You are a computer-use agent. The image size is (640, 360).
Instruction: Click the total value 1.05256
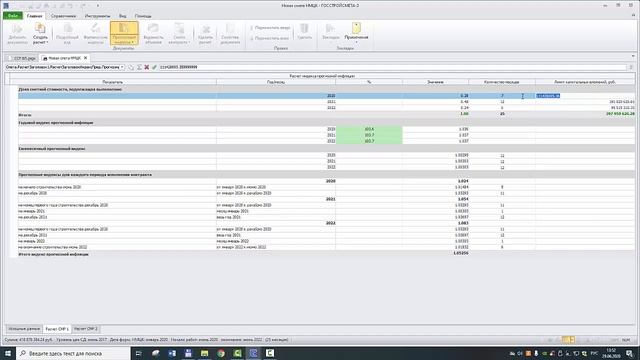point(460,253)
